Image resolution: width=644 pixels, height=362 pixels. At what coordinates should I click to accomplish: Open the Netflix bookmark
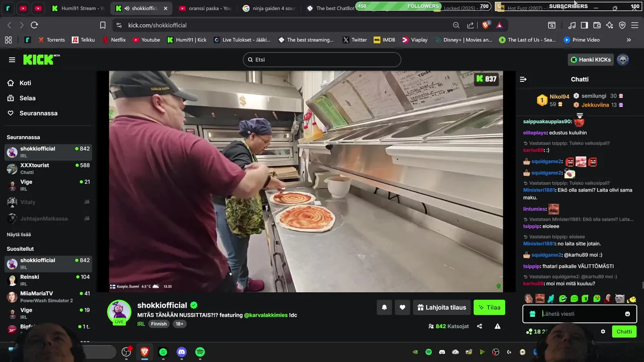114,40
